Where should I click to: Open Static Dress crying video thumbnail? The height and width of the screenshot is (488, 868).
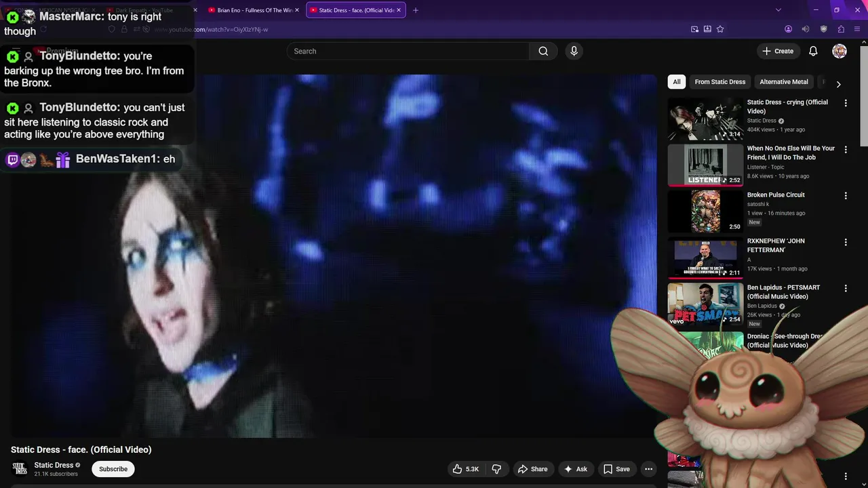click(705, 119)
